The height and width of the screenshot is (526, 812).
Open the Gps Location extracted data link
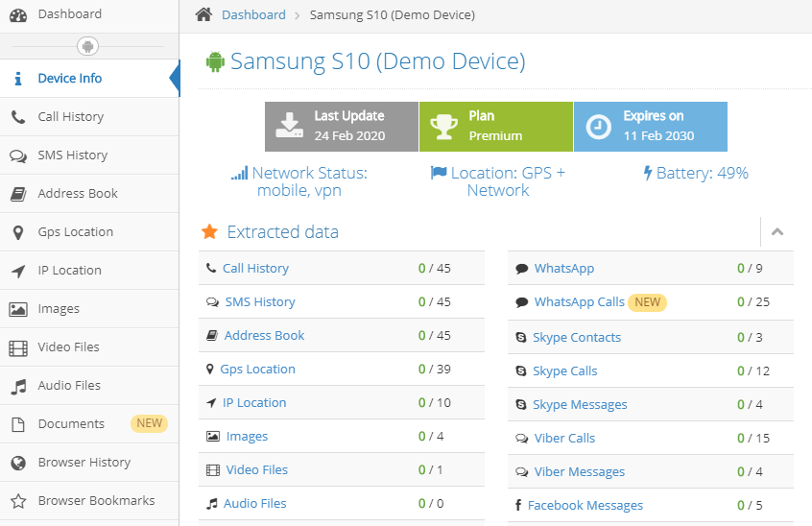click(257, 370)
